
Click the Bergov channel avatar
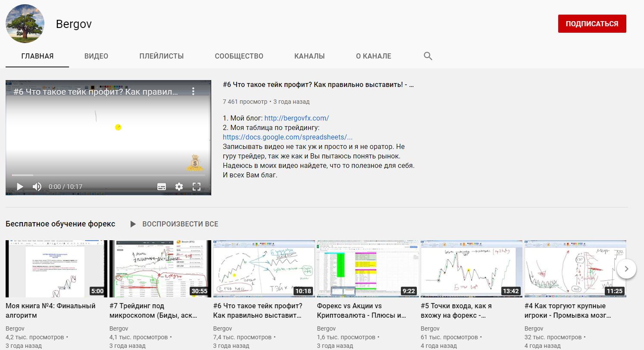[25, 24]
